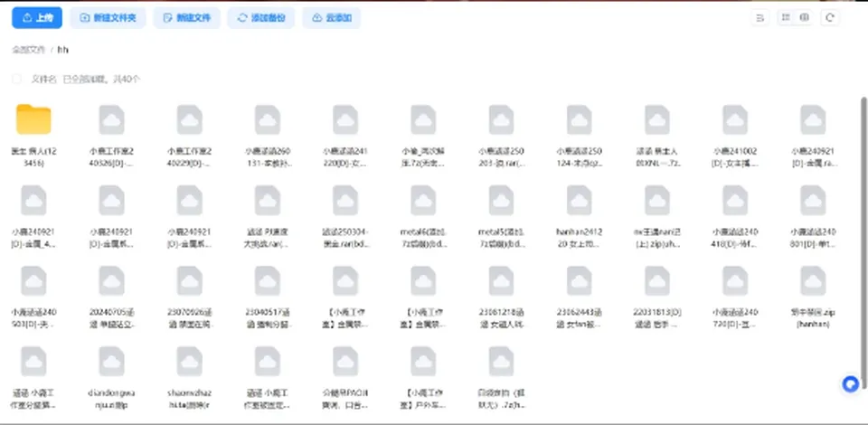Open the blue chat support bubble
Viewport: 868px width, 425px height.
(x=850, y=384)
